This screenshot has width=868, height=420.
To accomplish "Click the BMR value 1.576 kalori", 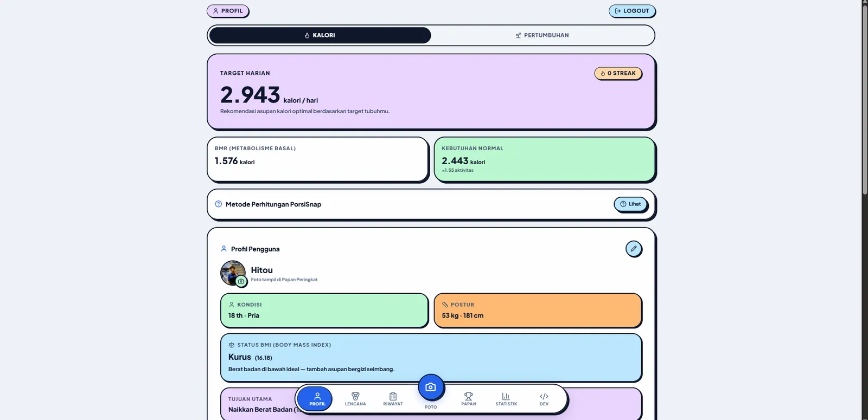I will [234, 161].
